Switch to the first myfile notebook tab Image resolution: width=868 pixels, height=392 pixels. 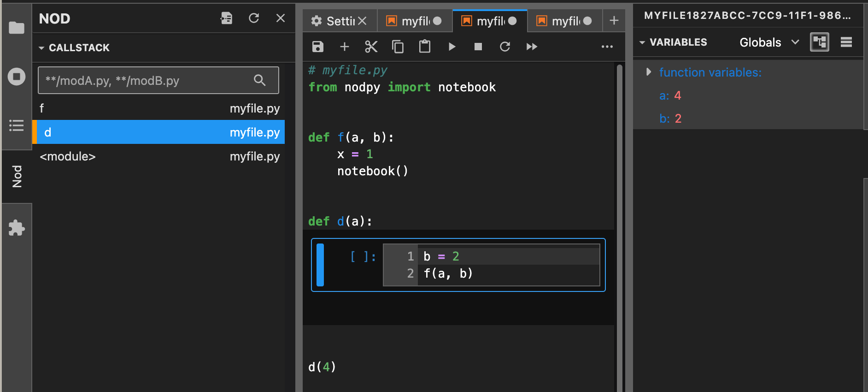[x=415, y=21]
